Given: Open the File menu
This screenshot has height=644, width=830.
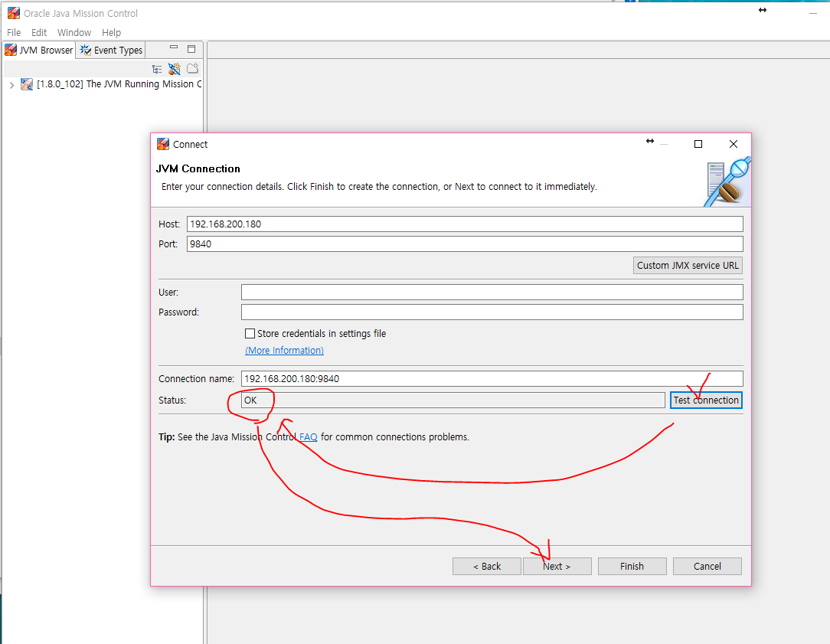Looking at the screenshot, I should pos(14,33).
